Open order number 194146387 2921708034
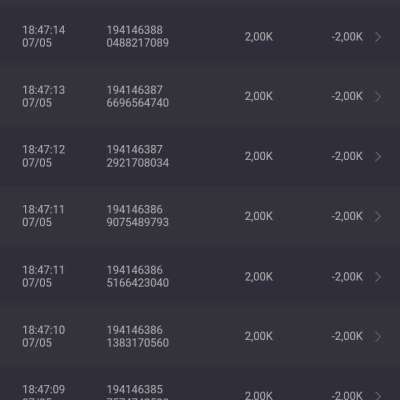Screen dimensions: 400x400 click(138, 156)
